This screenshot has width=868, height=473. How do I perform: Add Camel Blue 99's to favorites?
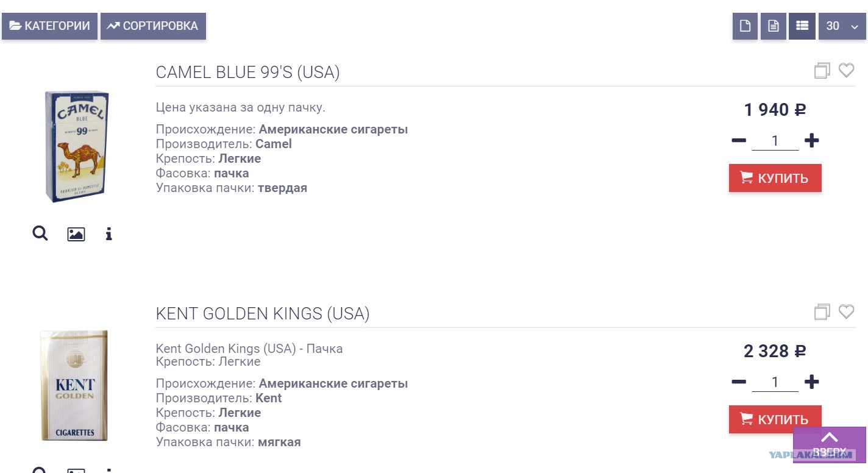pos(846,71)
